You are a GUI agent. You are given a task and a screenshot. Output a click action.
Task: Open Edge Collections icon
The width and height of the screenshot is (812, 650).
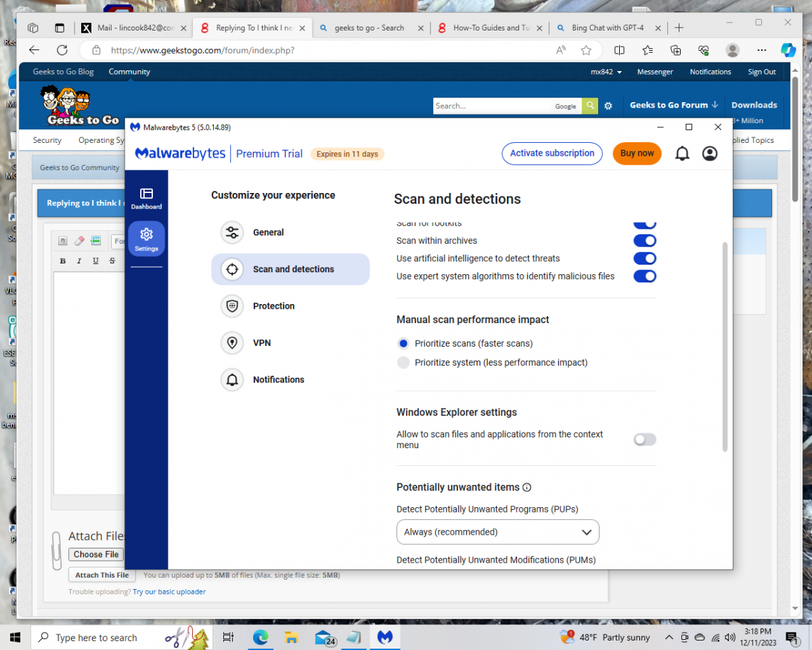coord(675,50)
